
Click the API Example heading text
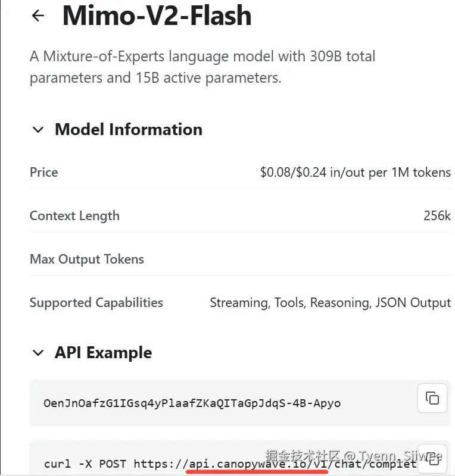click(103, 353)
